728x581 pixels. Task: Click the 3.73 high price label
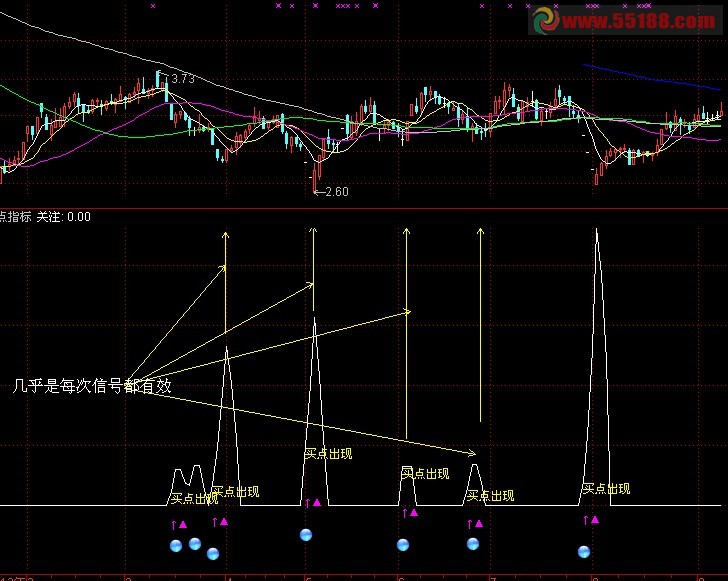point(183,79)
